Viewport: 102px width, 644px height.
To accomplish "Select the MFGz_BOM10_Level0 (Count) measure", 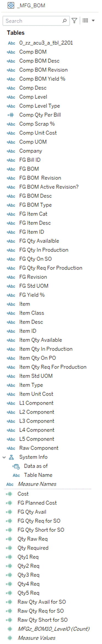I will pos(54,629).
